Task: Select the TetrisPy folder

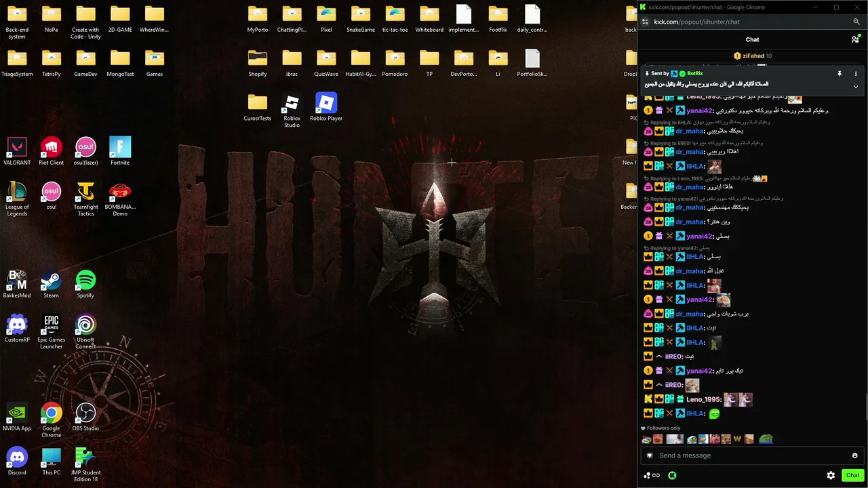Action: pos(52,62)
